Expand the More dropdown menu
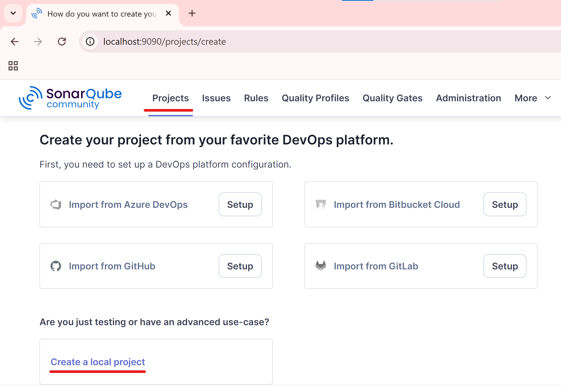The width and height of the screenshot is (561, 392). tap(533, 98)
